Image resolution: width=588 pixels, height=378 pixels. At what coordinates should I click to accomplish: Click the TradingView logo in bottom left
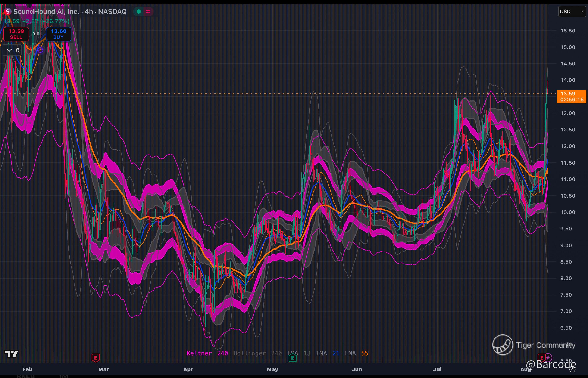[x=12, y=354]
